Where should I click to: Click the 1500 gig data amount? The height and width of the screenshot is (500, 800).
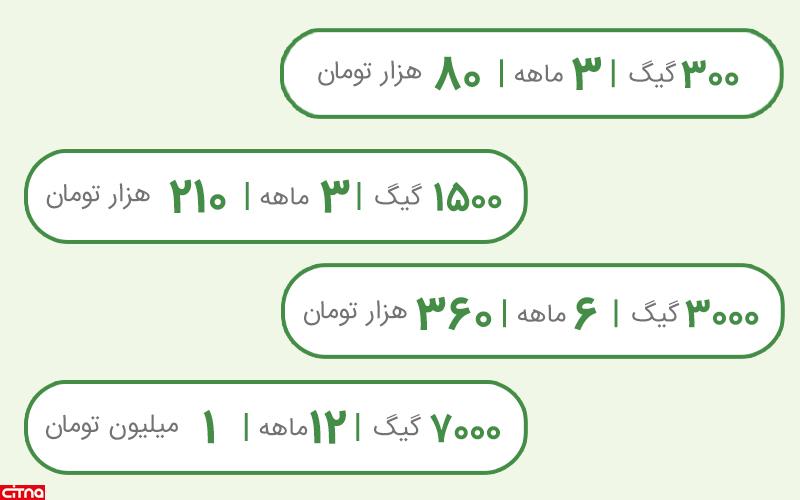tap(467, 197)
